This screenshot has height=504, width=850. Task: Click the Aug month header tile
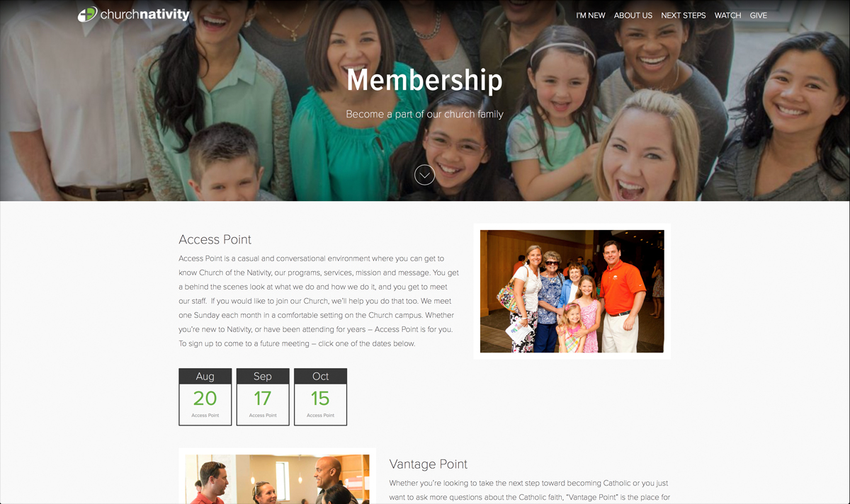coord(205,377)
